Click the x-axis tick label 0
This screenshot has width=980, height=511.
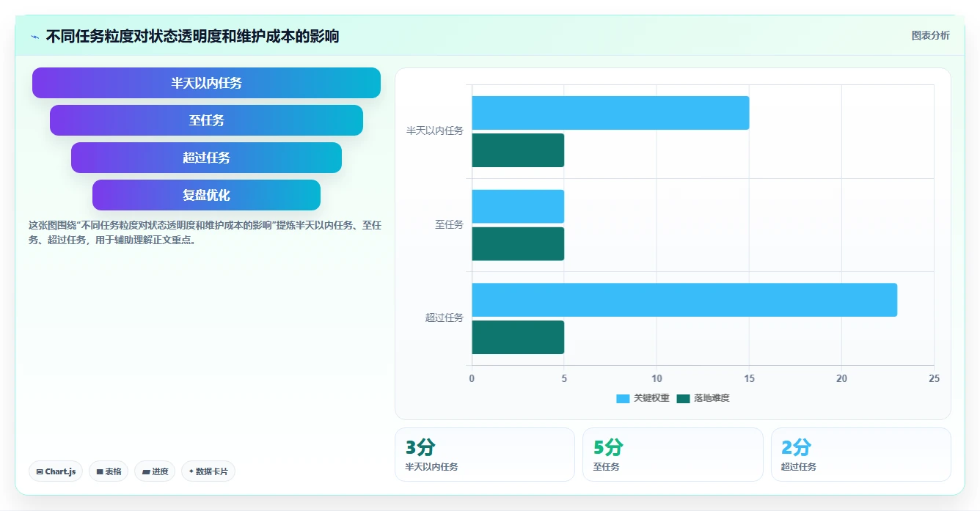472,378
